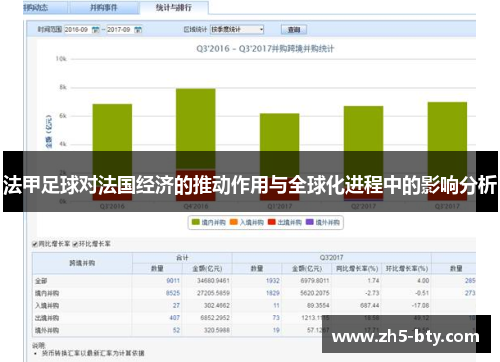Click the 同比增长率(%) column header
500x362 pixels.
(357, 268)
